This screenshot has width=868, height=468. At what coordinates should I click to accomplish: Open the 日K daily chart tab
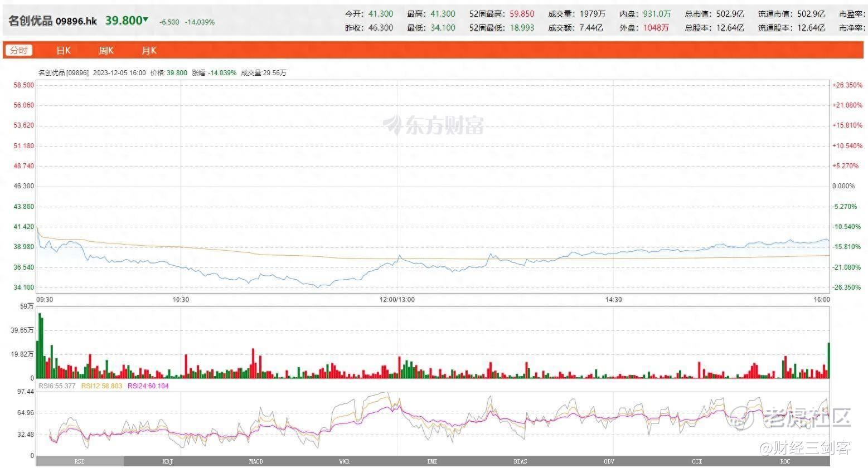point(64,51)
